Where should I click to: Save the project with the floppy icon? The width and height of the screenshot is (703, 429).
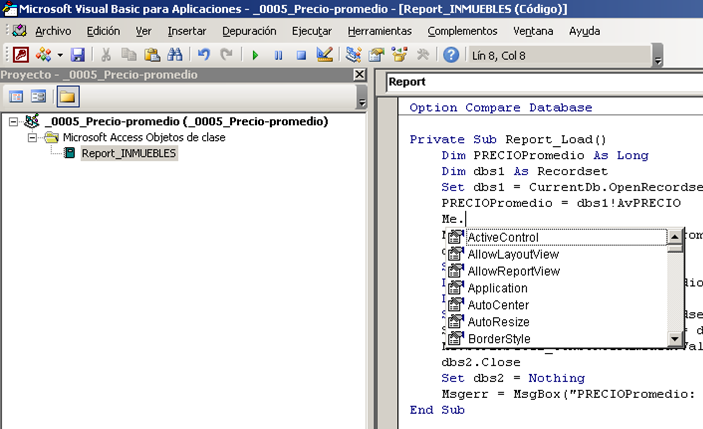(x=78, y=55)
